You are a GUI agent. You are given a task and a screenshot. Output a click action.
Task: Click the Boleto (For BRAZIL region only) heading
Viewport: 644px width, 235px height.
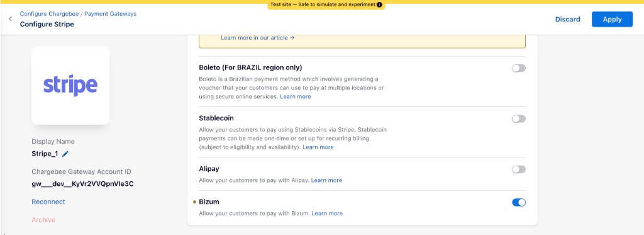(x=250, y=67)
